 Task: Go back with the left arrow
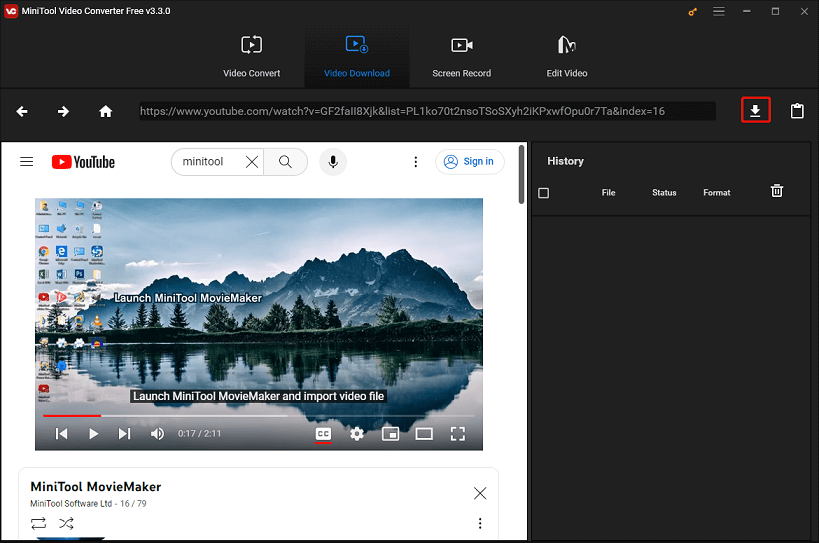point(22,111)
